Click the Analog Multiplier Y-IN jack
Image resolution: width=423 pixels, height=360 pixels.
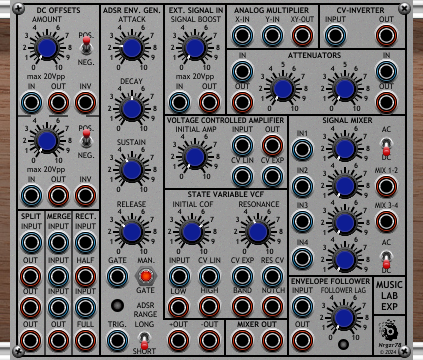272,35
